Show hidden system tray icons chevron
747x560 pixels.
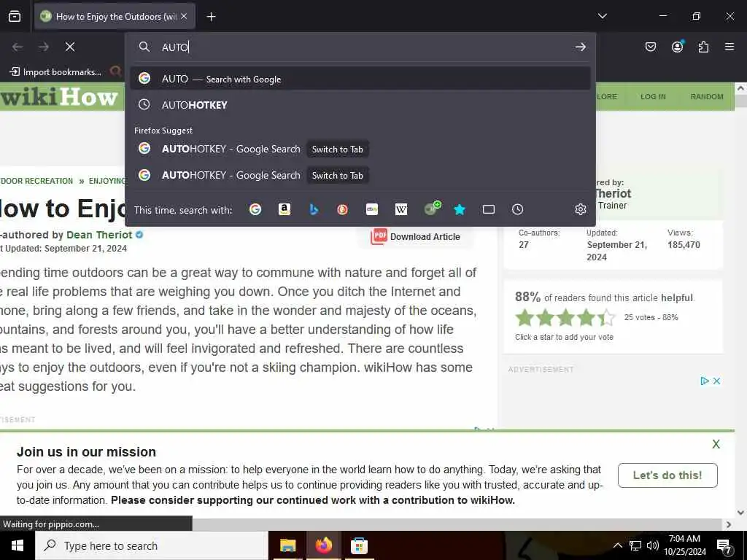tap(617, 545)
